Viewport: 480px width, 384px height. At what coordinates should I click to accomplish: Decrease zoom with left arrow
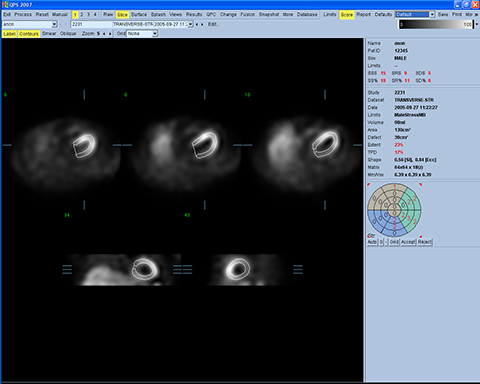coord(104,34)
